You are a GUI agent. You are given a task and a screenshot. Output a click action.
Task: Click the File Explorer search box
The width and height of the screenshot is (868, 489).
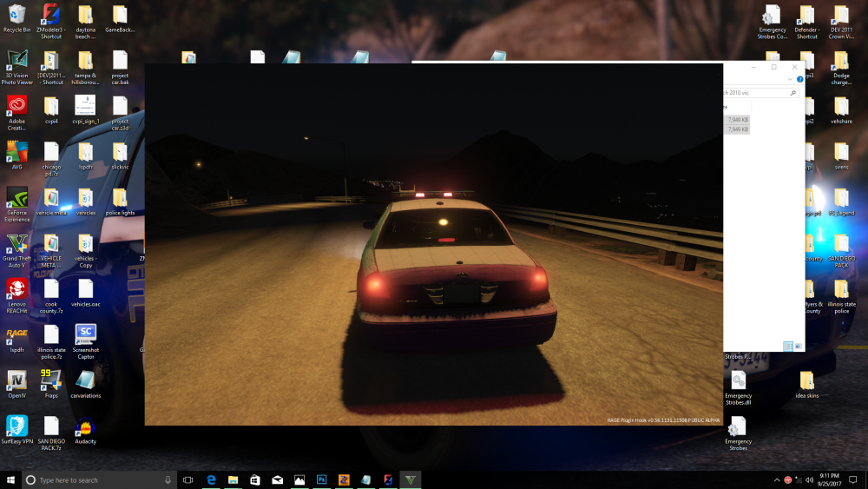tap(760, 93)
